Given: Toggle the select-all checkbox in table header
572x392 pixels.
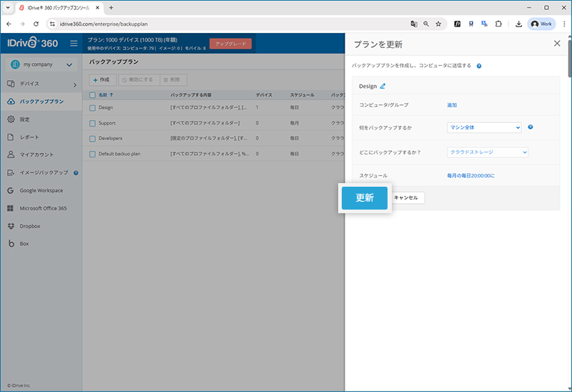Looking at the screenshot, I should coord(92,94).
